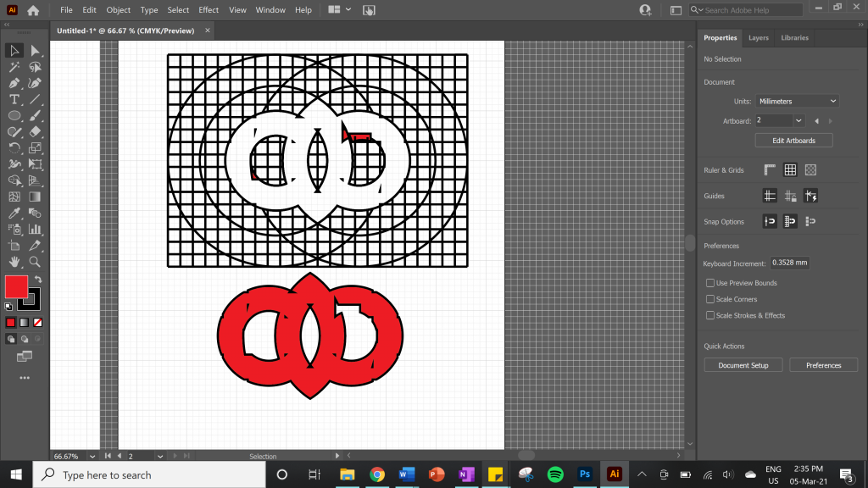
Task: Expand status bar info flyout arrow
Action: (337, 456)
